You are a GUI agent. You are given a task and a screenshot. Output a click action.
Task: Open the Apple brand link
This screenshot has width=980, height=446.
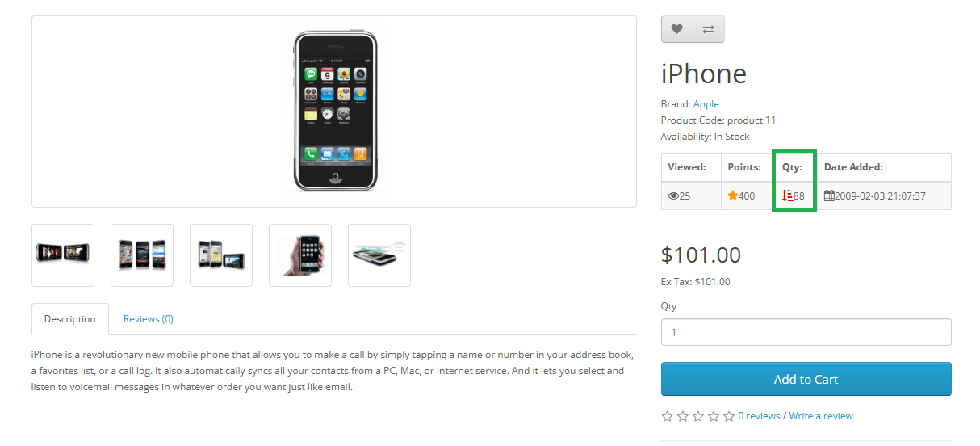point(706,104)
